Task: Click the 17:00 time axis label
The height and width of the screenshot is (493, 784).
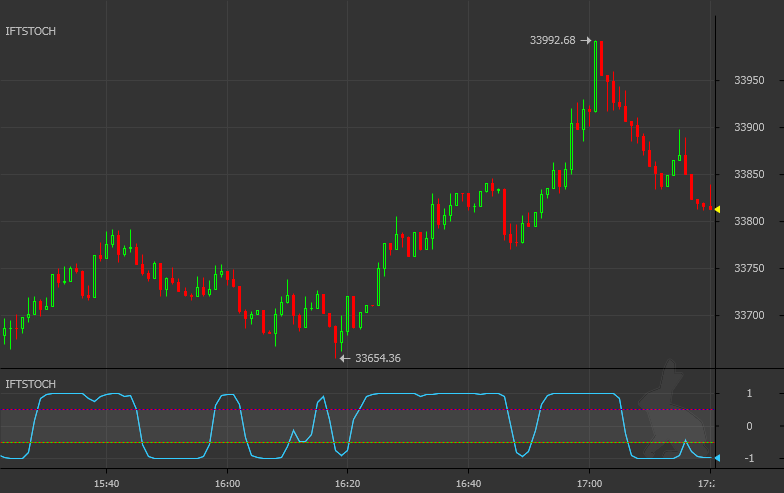Action: point(590,484)
